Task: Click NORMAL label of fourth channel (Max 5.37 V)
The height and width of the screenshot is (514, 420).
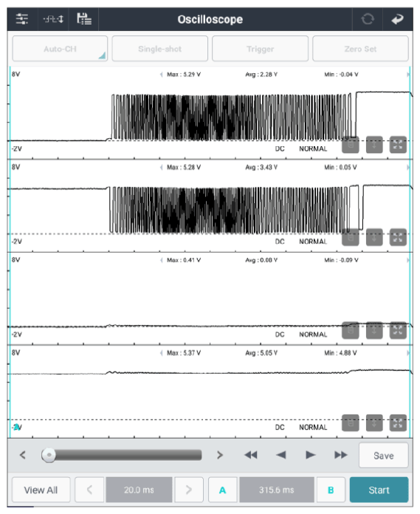Action: pyautogui.click(x=313, y=427)
